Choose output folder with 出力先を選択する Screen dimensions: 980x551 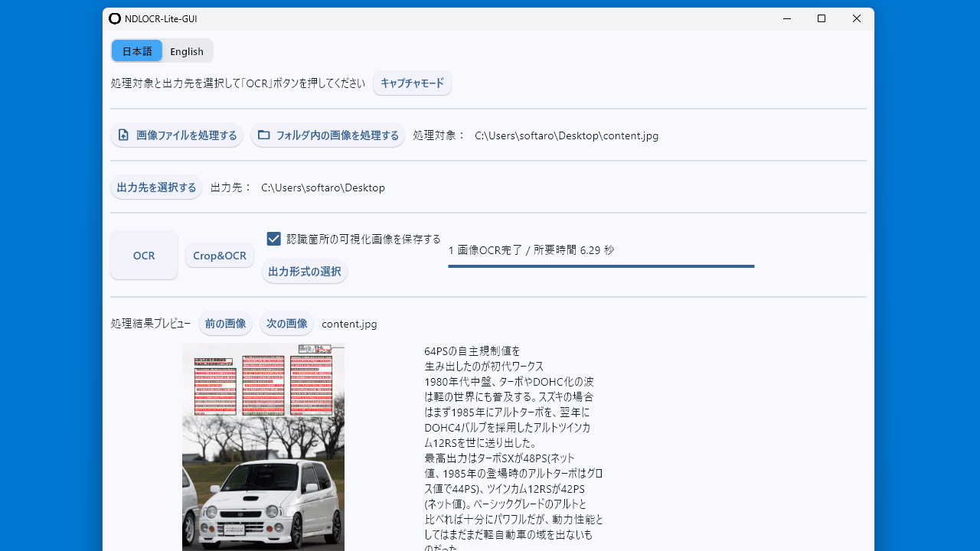[x=156, y=187]
